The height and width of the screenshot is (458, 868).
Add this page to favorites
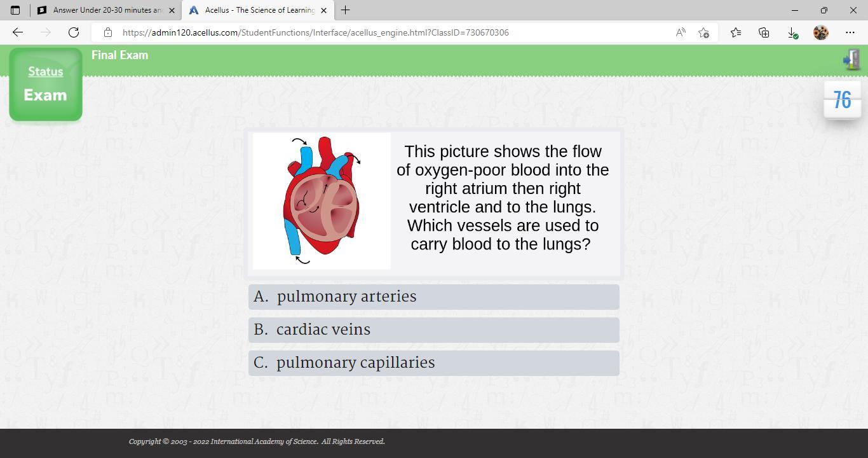click(x=703, y=32)
